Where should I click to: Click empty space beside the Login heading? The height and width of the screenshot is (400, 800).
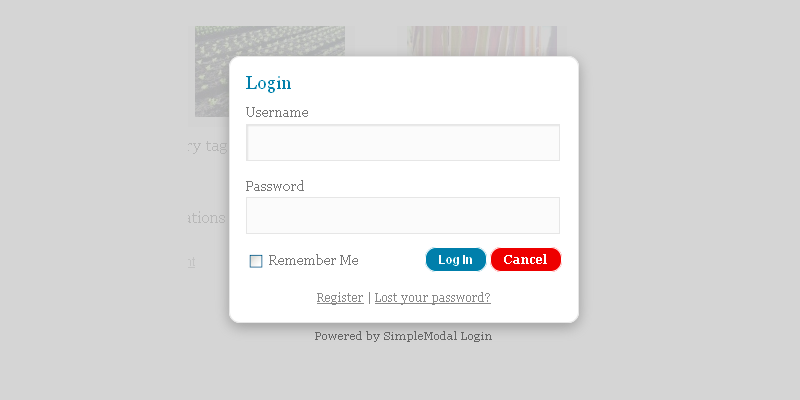tap(430, 84)
